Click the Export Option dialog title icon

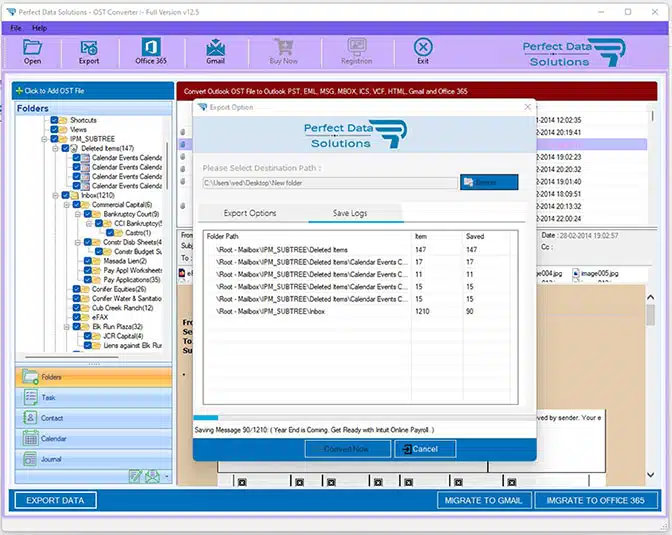(203, 107)
